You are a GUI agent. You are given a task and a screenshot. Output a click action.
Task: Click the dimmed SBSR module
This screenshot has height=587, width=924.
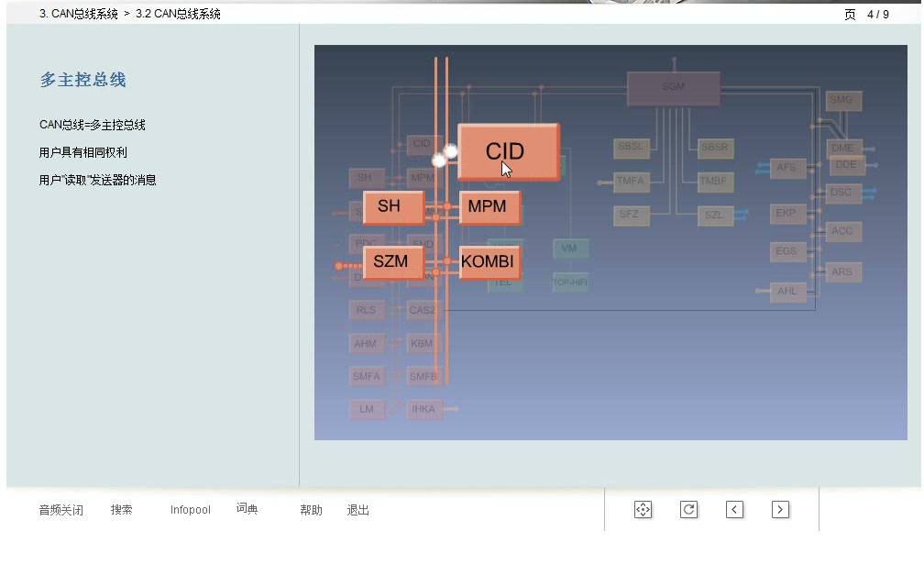point(715,148)
